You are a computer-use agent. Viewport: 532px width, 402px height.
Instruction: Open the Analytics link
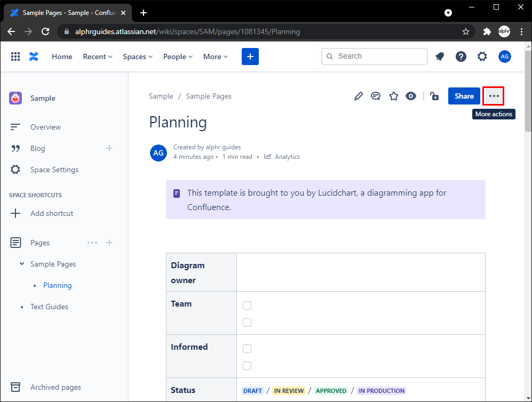click(287, 157)
